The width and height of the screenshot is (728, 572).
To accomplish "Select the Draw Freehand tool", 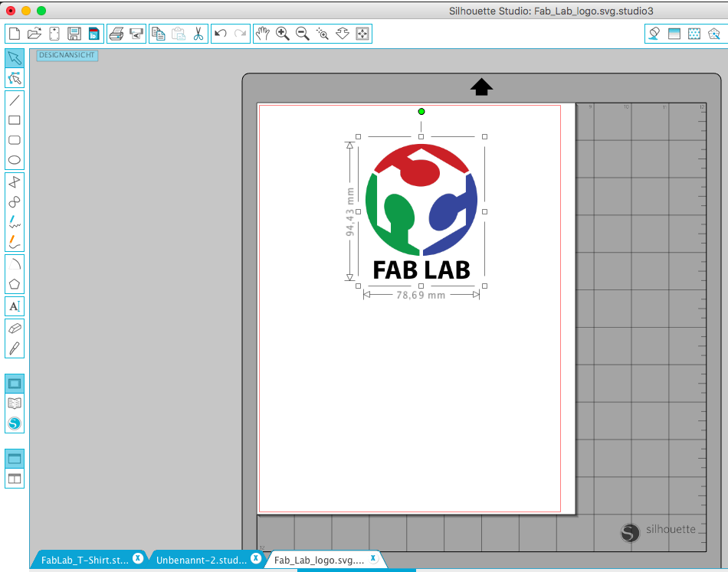I will [15, 222].
